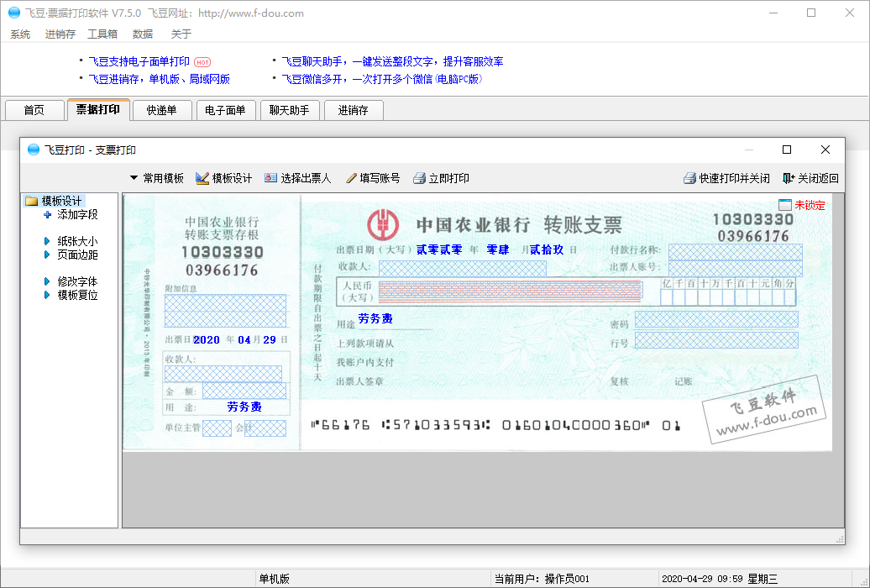Viewport: 870px width, 588px height.
Task: Switch to the 票据打印 tab
Action: pos(98,109)
